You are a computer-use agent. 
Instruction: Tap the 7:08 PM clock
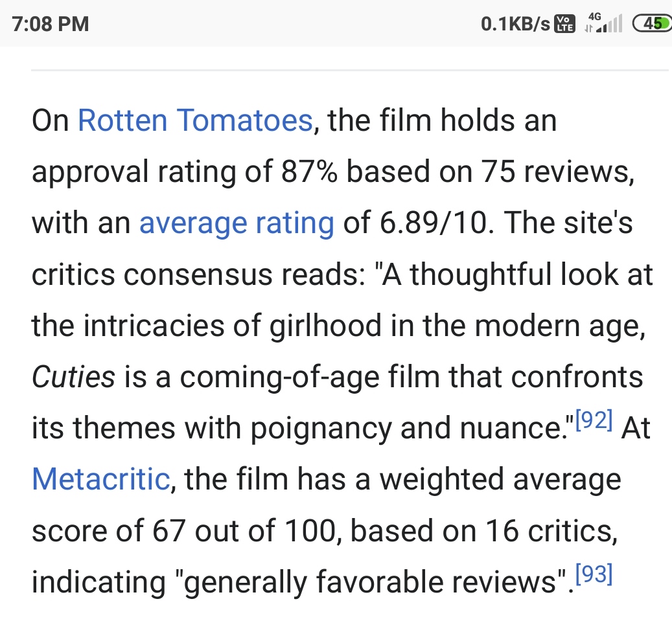click(51, 25)
